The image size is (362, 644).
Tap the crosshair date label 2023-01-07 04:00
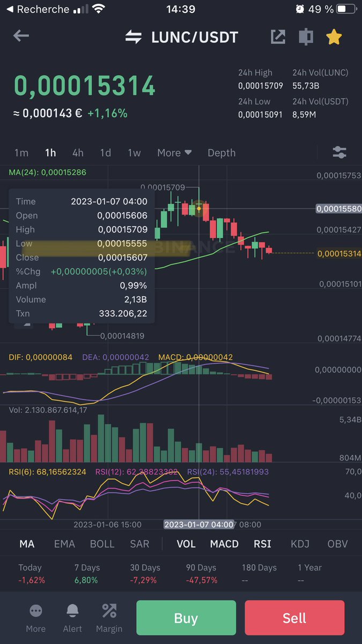(x=199, y=524)
